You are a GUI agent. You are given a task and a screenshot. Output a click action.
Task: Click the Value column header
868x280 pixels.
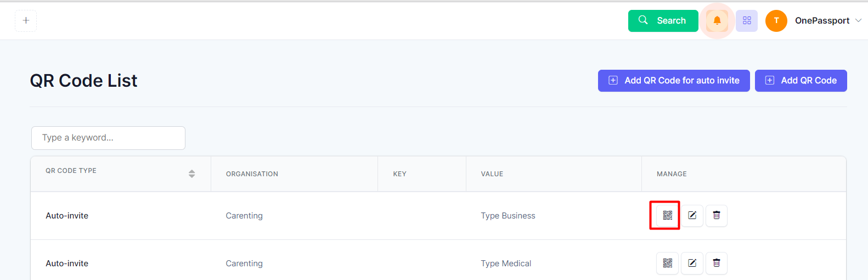tap(492, 174)
